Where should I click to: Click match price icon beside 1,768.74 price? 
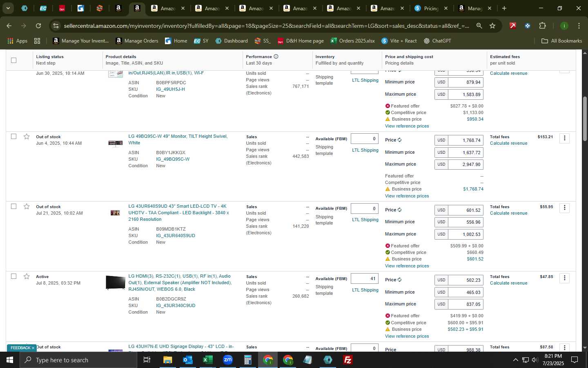click(x=399, y=140)
